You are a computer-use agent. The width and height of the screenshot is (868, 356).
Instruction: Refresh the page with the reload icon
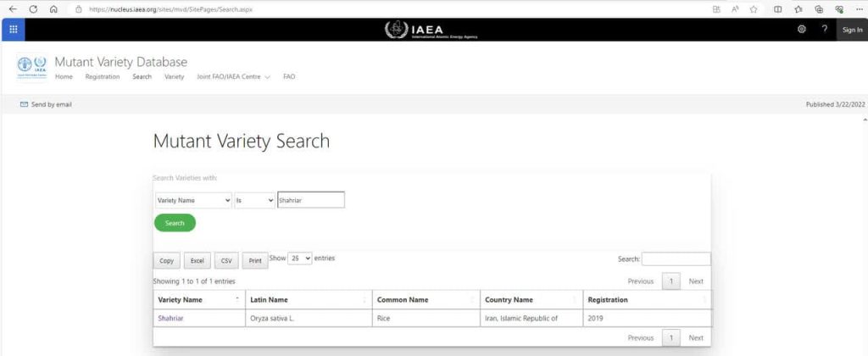[33, 9]
